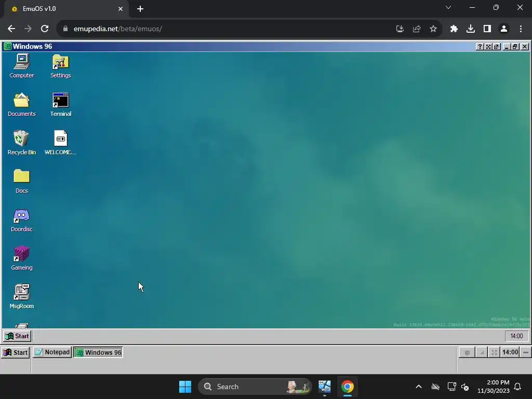Image resolution: width=532 pixels, height=399 pixels.
Task: Click the EmuOS tray fullscreen arrows icon
Action: coord(494,353)
